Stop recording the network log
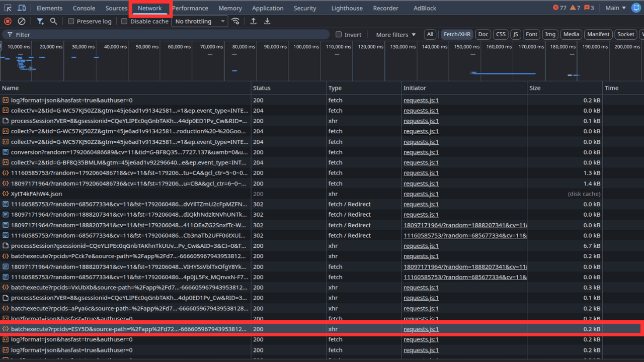The height and width of the screenshot is (362, 644). 8,21
